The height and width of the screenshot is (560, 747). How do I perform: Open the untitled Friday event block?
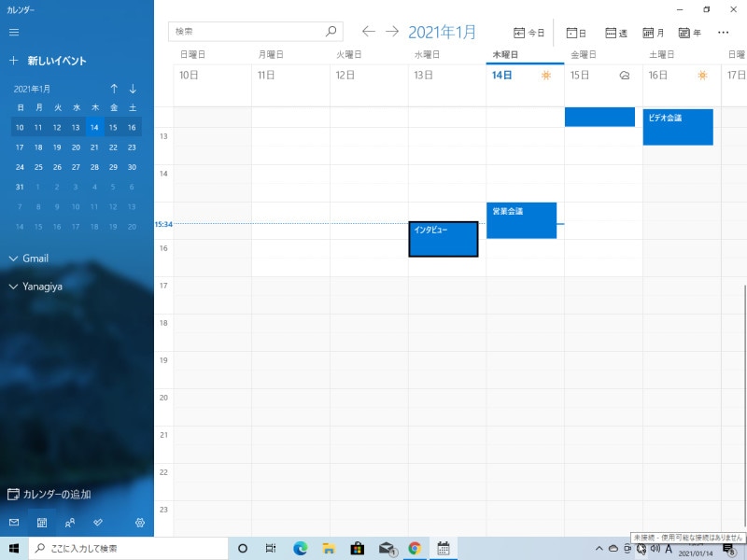(599, 118)
